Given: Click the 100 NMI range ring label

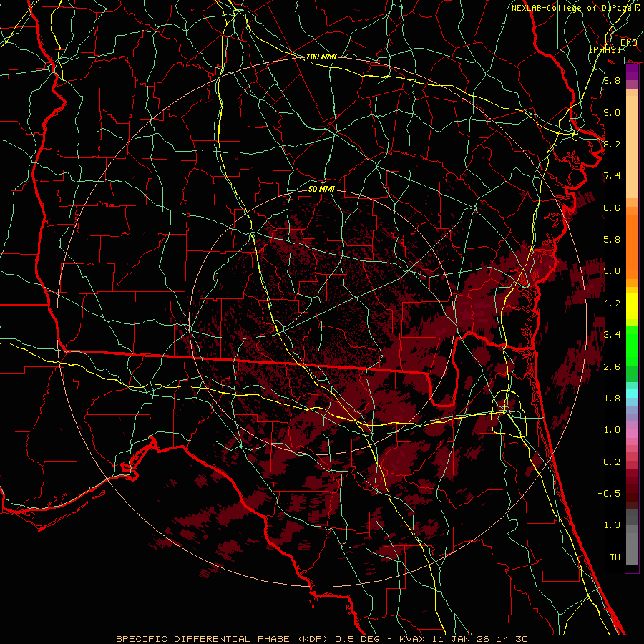Looking at the screenshot, I should click(x=321, y=57).
